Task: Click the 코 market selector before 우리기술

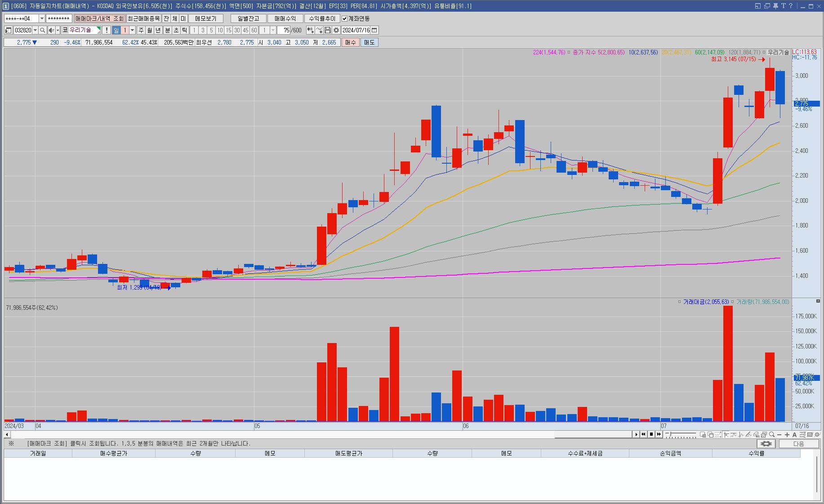Action: point(65,30)
